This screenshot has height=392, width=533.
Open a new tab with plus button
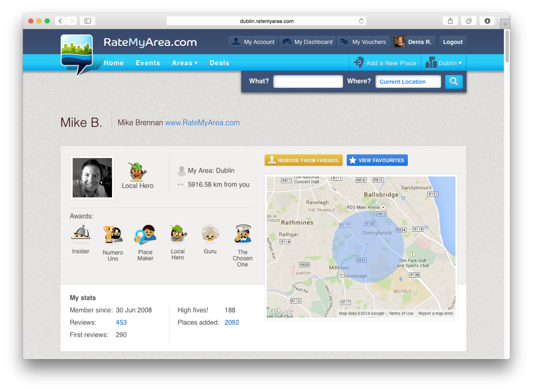505,24
